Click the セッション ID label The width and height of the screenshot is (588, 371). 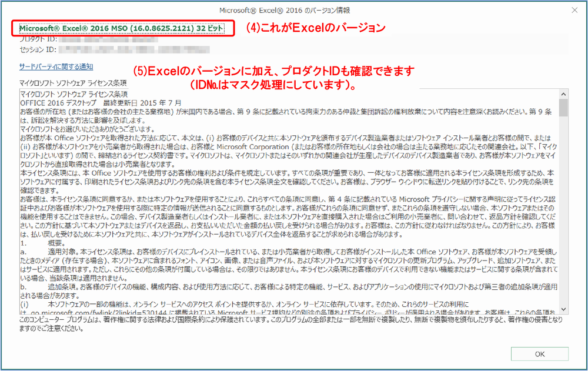(38, 49)
